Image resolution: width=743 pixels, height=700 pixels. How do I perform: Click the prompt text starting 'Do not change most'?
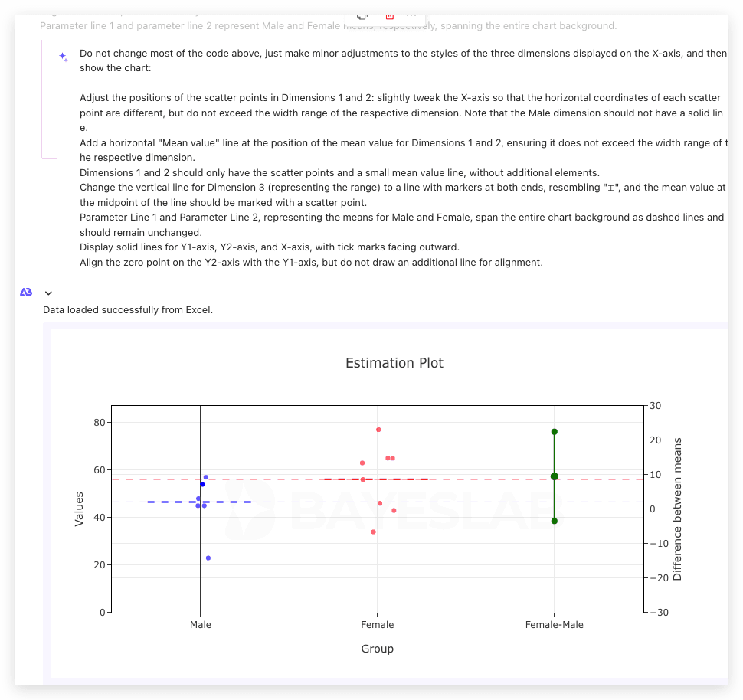[x=403, y=61]
